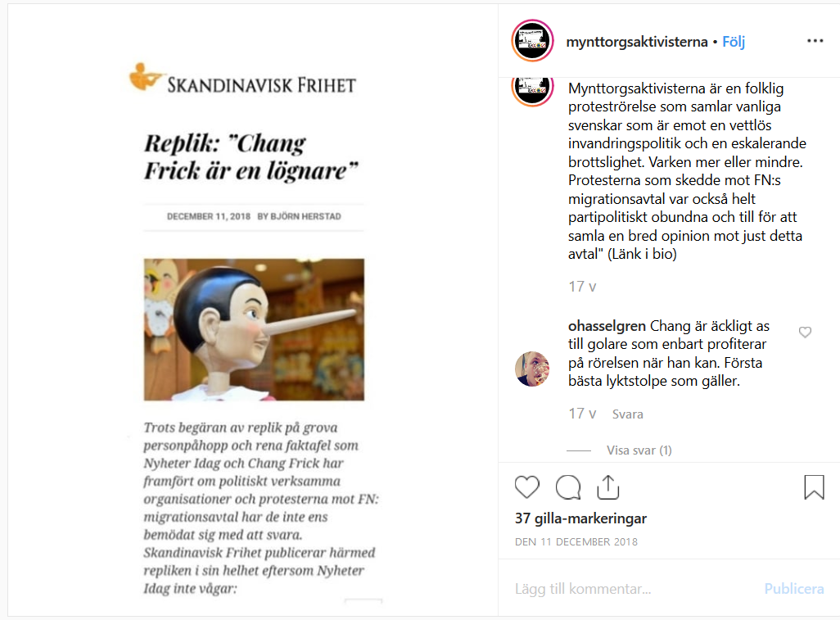Click the caption author's avatar beside the description
This screenshot has width=840, height=620.
click(532, 91)
